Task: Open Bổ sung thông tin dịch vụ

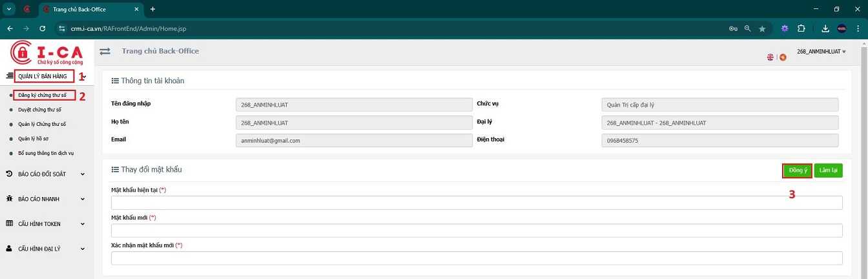Action: click(x=46, y=153)
